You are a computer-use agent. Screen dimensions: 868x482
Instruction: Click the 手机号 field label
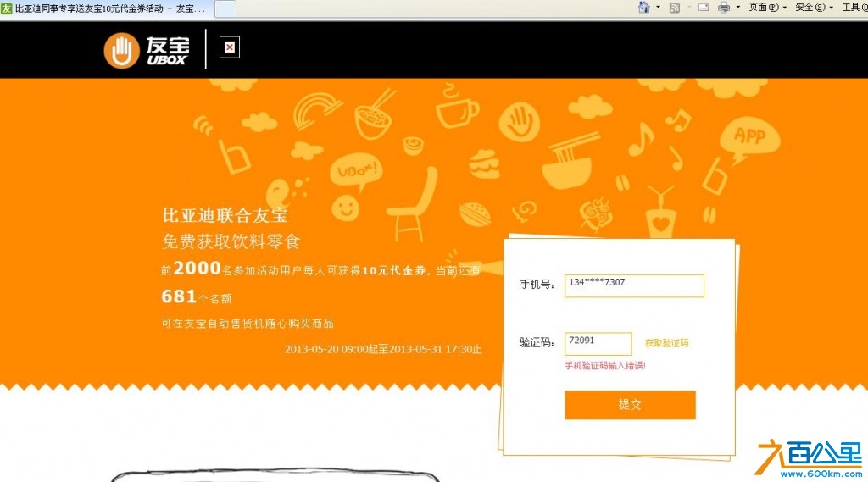(537, 285)
